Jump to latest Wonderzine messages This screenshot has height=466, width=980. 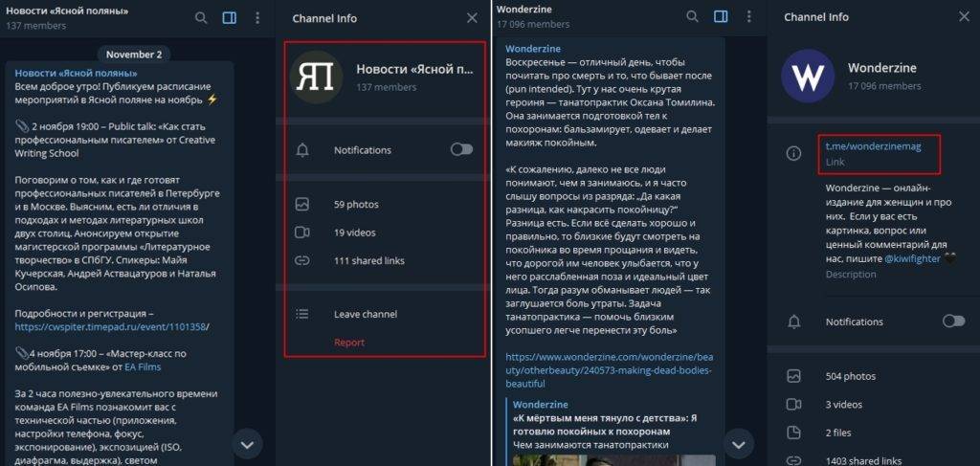pos(737,443)
